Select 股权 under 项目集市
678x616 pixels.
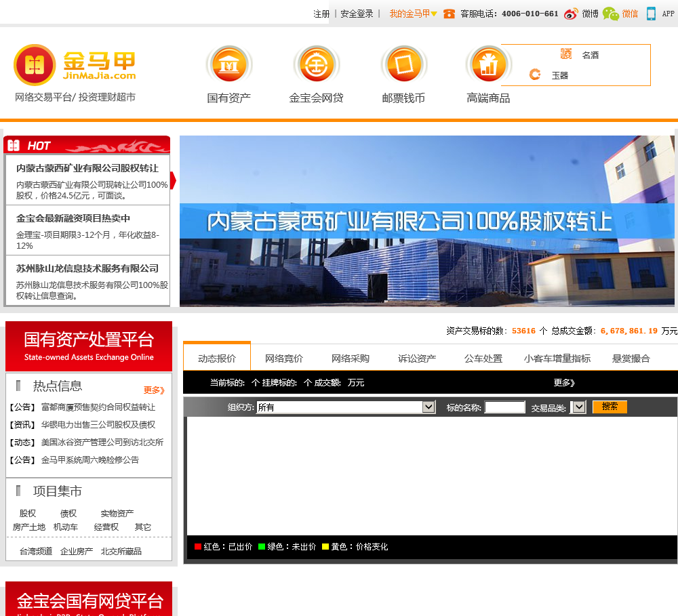(28, 513)
